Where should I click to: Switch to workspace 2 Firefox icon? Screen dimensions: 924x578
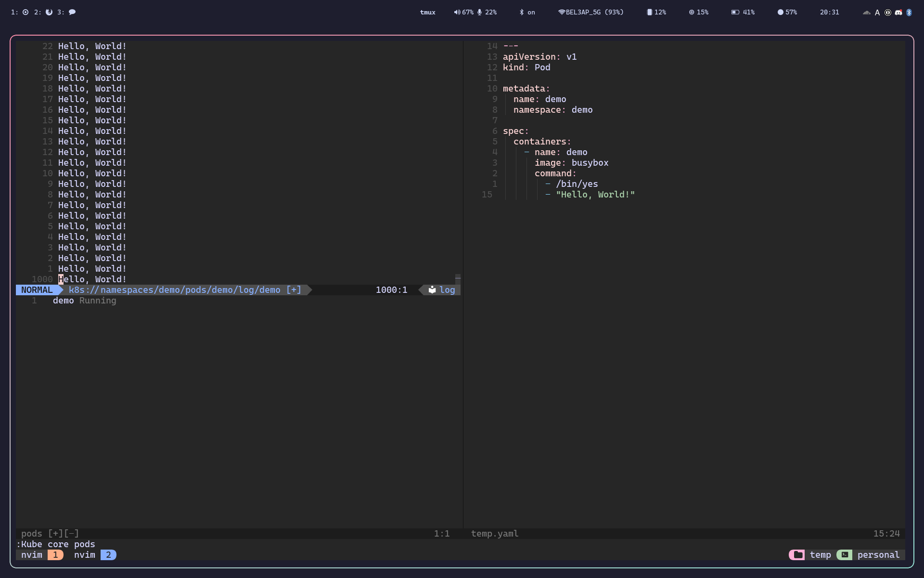[x=49, y=12]
